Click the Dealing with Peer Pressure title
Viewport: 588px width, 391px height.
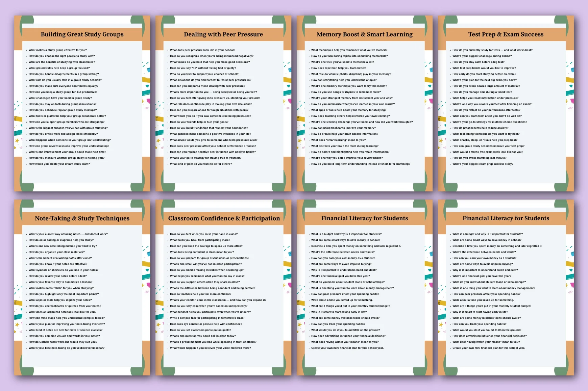tap(223, 34)
